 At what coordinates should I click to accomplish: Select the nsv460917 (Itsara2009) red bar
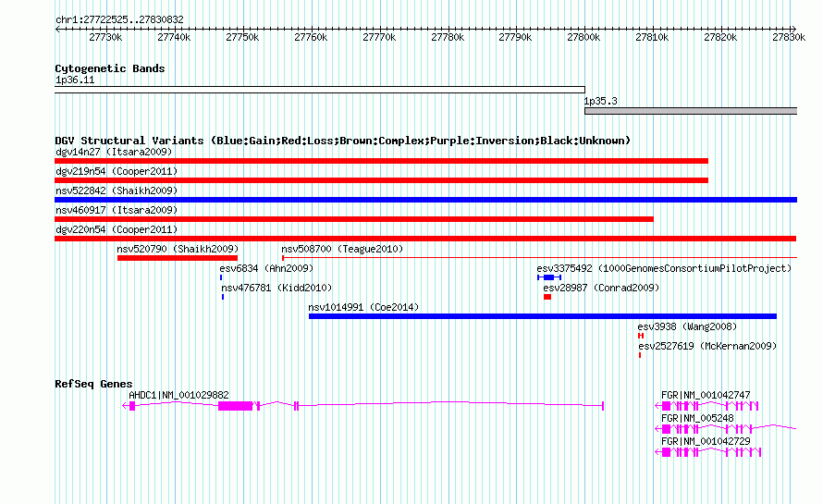pyautogui.click(x=354, y=219)
